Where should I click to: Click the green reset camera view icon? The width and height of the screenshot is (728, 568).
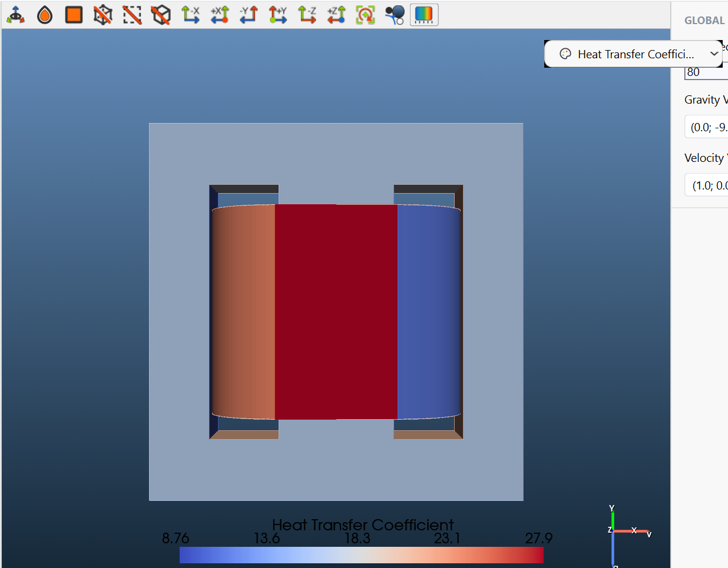365,15
